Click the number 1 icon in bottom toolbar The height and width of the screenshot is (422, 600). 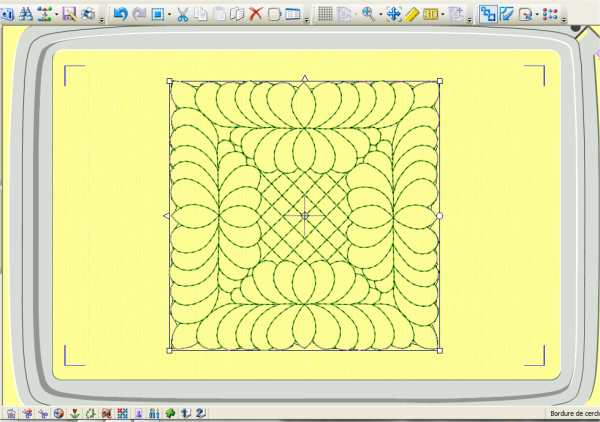[x=186, y=413]
